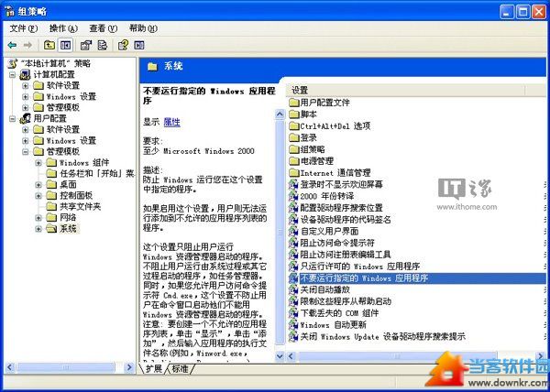
Task: Click the Up one level toolbar icon
Action: tap(49, 45)
